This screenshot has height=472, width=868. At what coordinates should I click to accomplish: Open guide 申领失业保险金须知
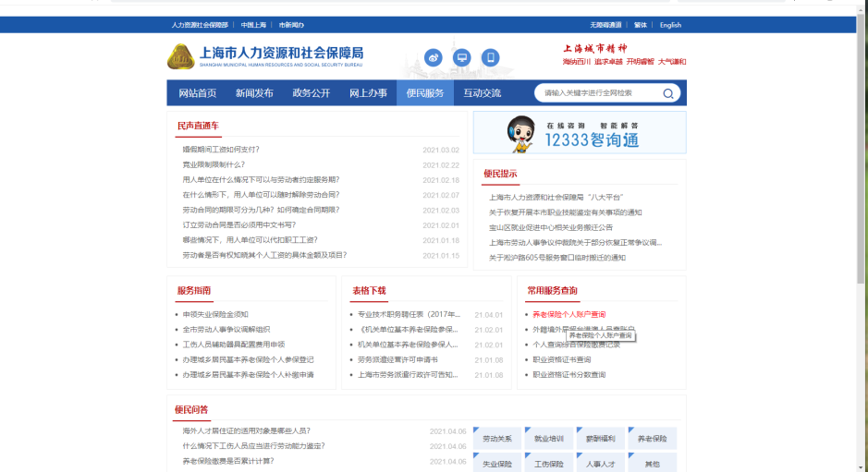215,314
